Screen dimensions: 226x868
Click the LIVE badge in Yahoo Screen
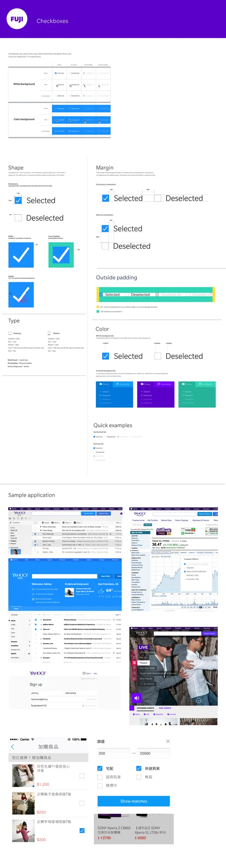point(143,647)
